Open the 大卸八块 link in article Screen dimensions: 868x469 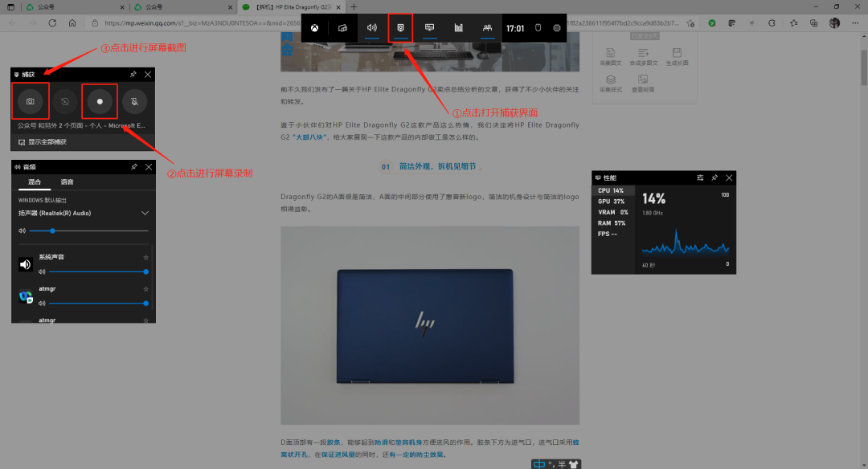[310, 137]
